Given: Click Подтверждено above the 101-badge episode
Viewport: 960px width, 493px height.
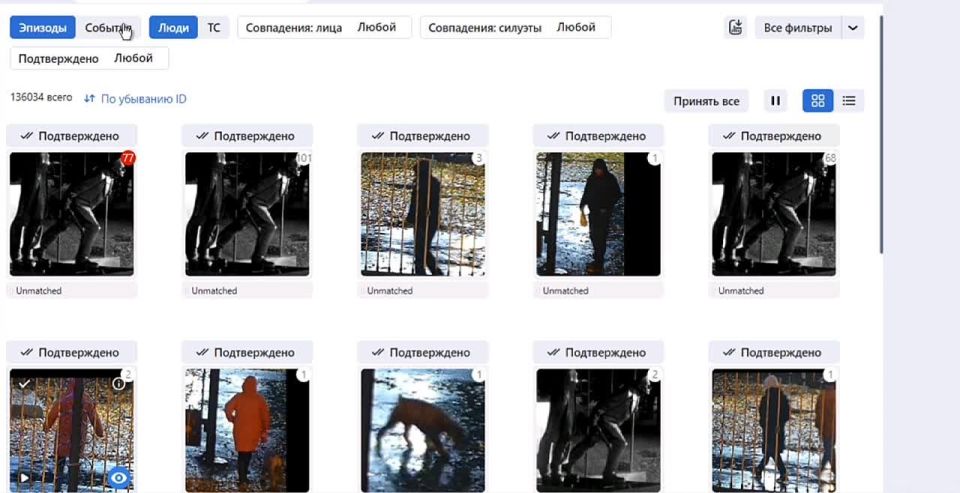Looking at the screenshot, I should [x=247, y=136].
